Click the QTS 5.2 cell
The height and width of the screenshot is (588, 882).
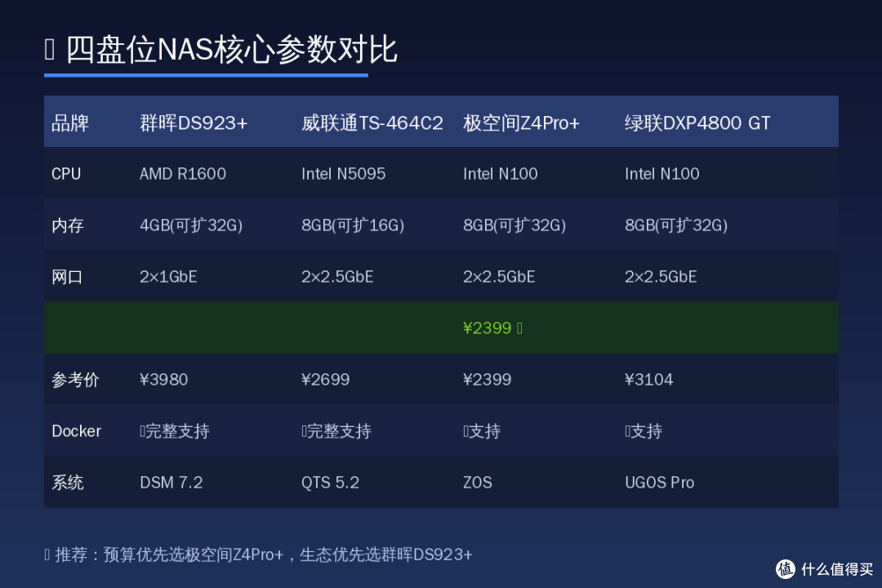coord(330,483)
